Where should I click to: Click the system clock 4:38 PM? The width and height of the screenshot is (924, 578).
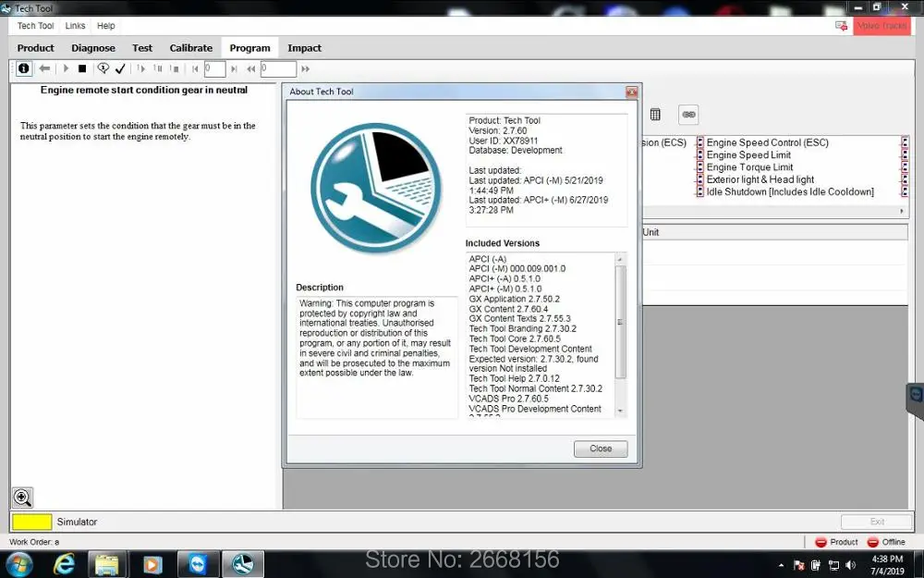coord(887,559)
